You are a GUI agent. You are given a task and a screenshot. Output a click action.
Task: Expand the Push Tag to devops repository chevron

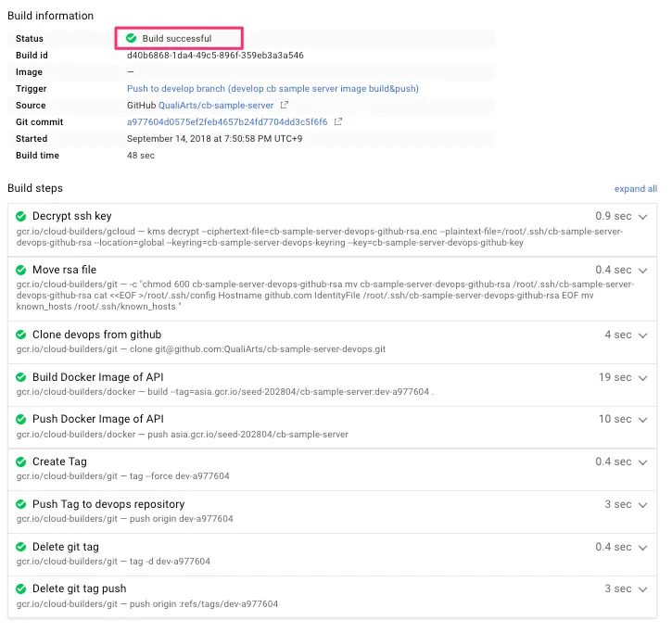click(x=643, y=504)
